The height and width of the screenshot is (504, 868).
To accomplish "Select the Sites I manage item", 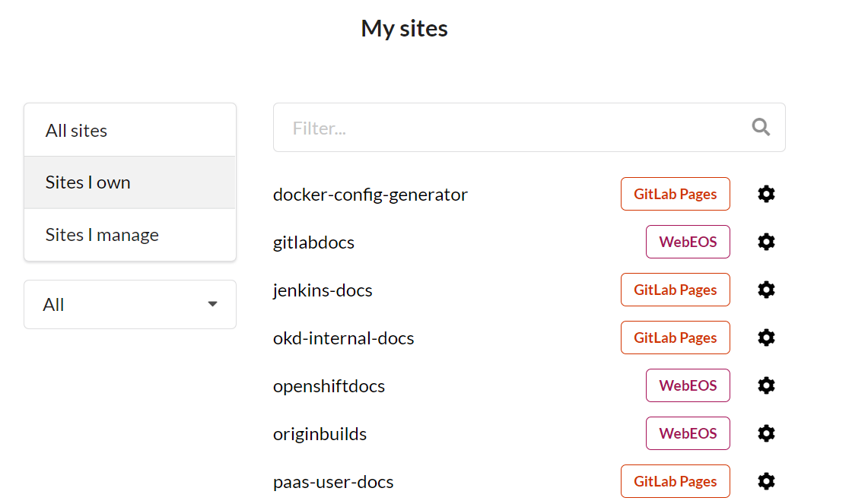I will 130,235.
